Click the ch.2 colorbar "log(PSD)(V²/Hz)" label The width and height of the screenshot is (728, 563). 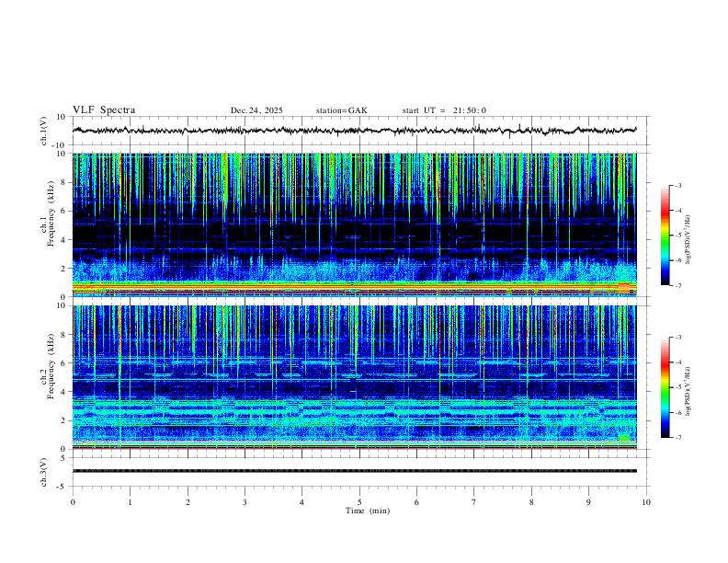coord(688,392)
